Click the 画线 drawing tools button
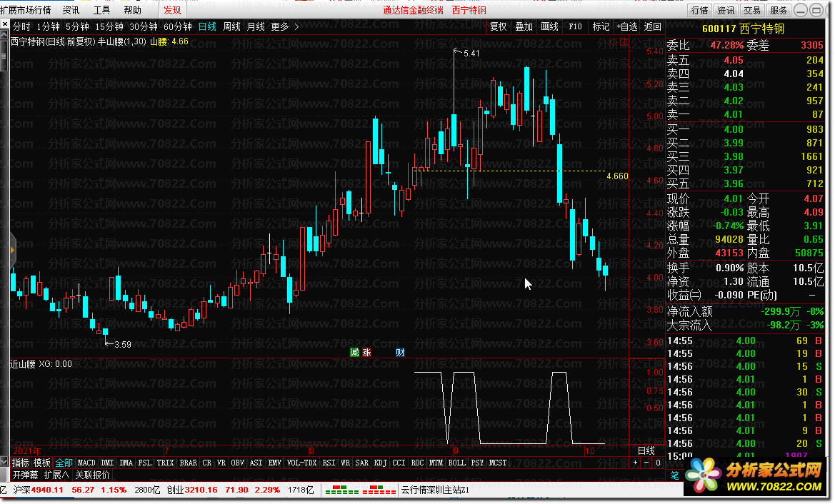The width and height of the screenshot is (835, 504). pos(549,26)
